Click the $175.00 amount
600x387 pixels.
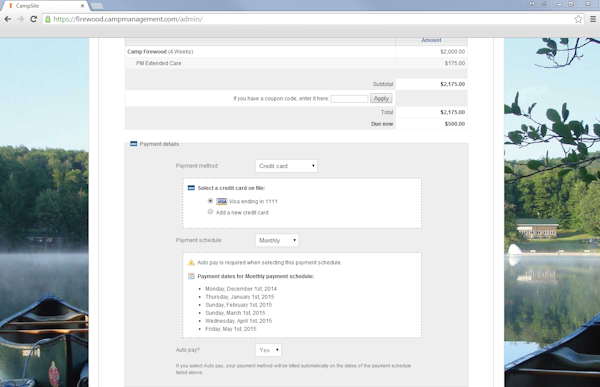pos(455,63)
